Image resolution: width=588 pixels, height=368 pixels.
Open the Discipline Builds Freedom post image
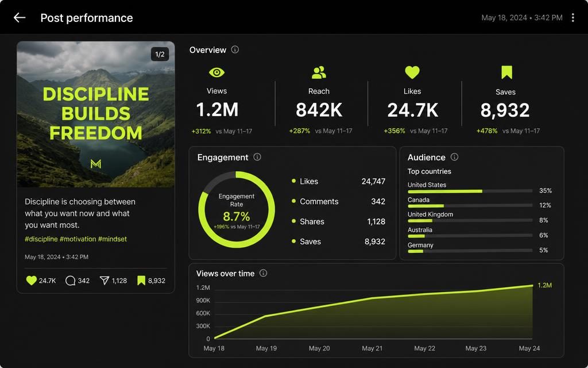click(x=96, y=114)
